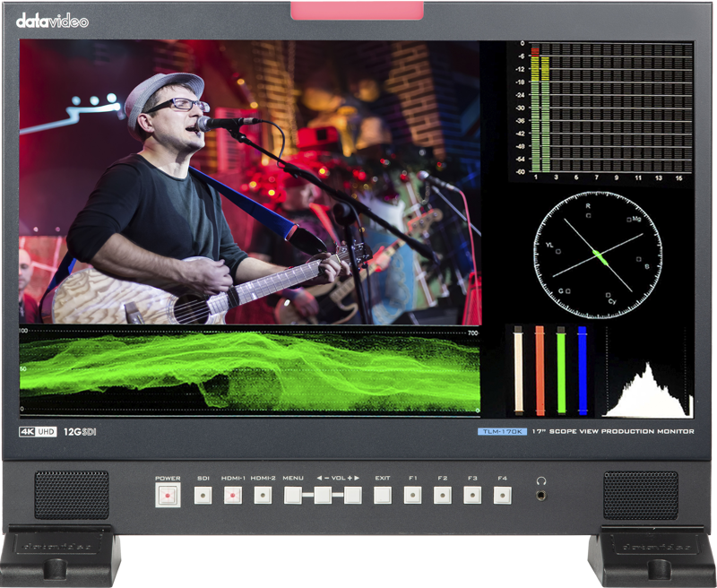Click the YL target on the vectorscope

click(x=558, y=251)
